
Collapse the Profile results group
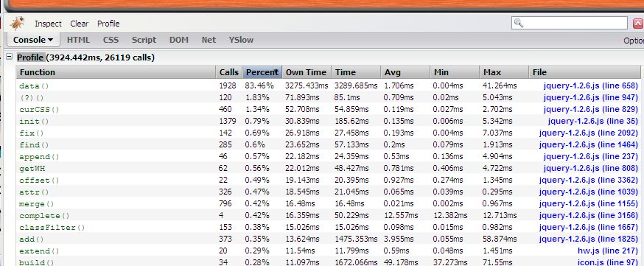click(x=9, y=57)
